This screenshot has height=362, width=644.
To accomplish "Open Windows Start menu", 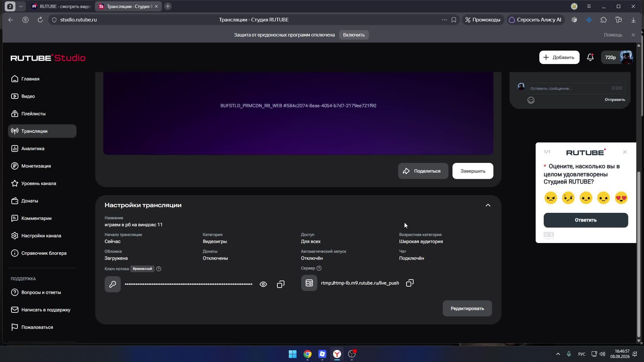I will point(293,354).
